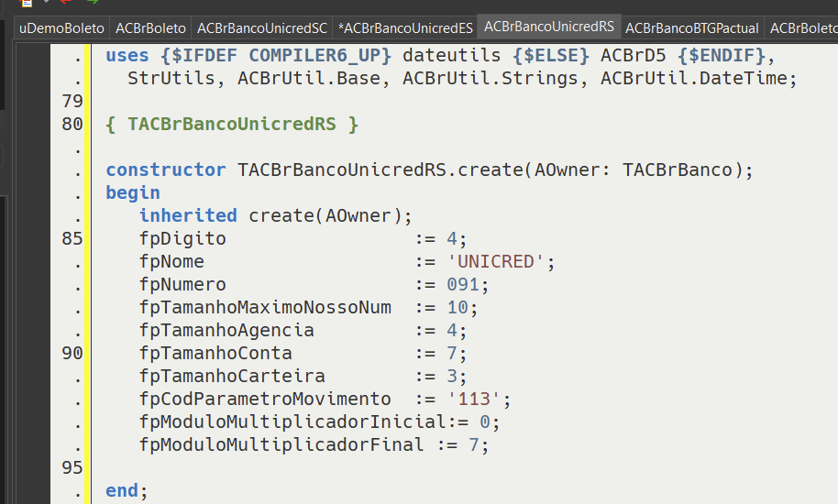The image size is (838, 504).
Task: Click gutter at line number 85
Action: point(72,238)
